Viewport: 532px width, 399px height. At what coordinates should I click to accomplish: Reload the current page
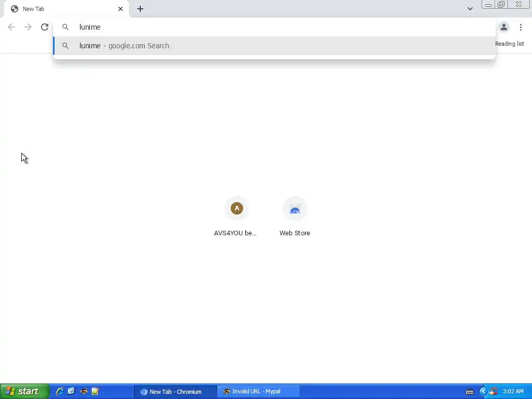point(45,27)
